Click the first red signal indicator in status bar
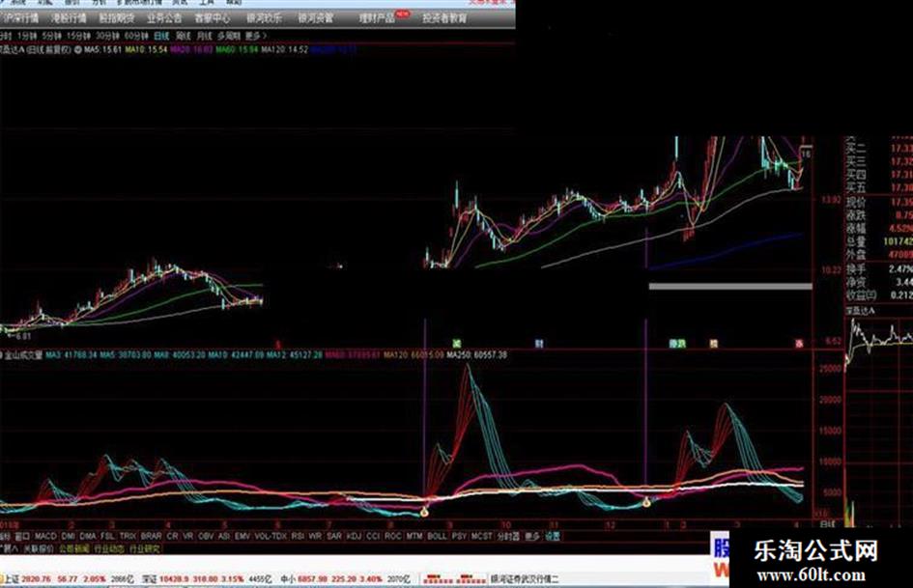The height and width of the screenshot is (588, 913). 438,579
